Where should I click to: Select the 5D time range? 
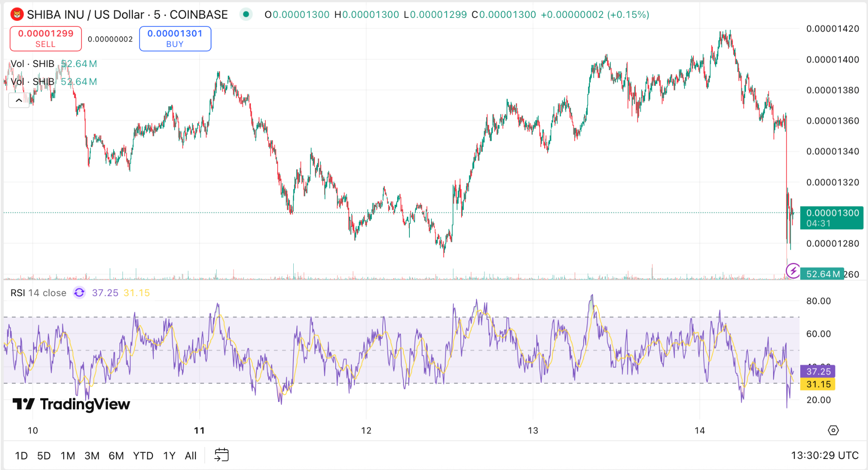44,456
